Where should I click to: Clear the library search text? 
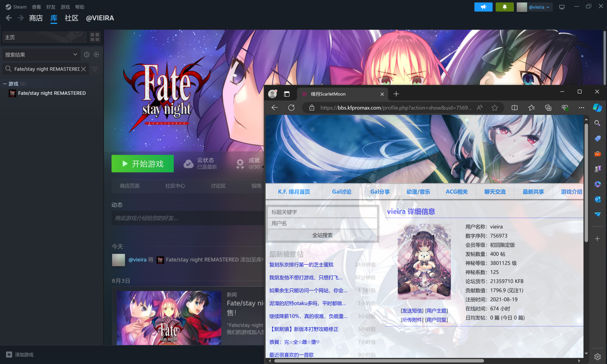click(84, 69)
